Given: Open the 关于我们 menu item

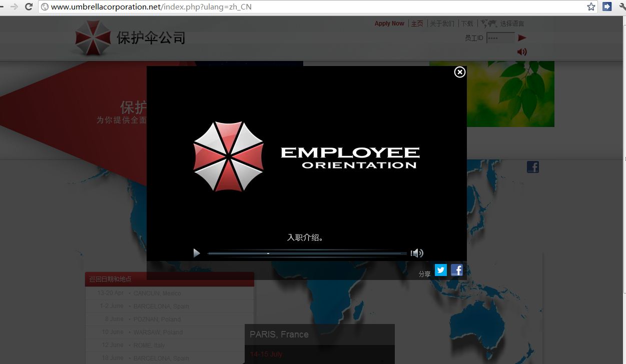Looking at the screenshot, I should point(442,23).
